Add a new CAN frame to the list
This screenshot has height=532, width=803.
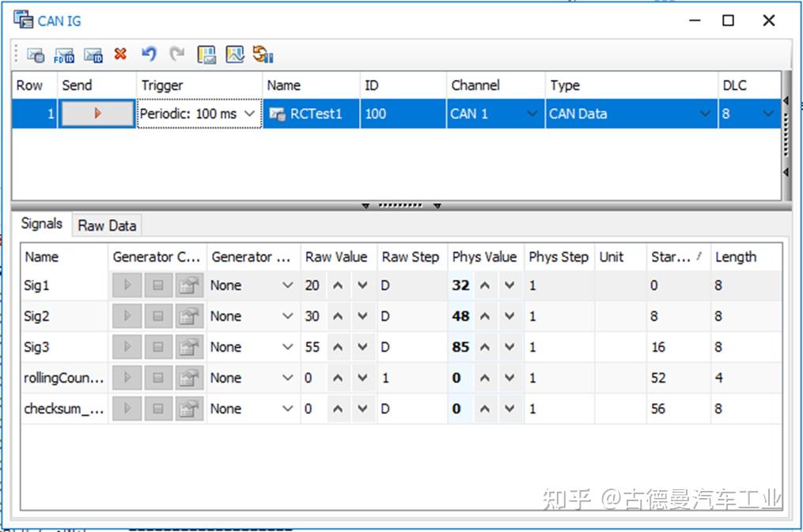click(x=36, y=55)
